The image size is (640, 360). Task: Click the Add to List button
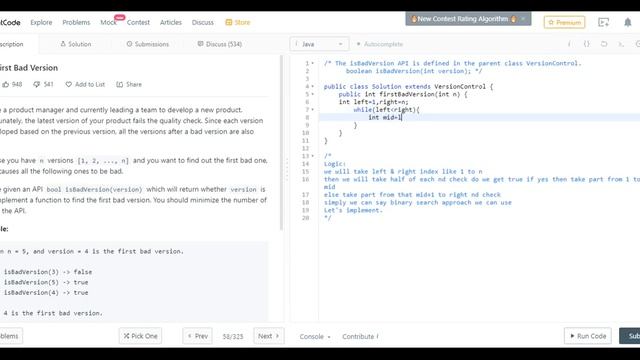click(x=85, y=84)
